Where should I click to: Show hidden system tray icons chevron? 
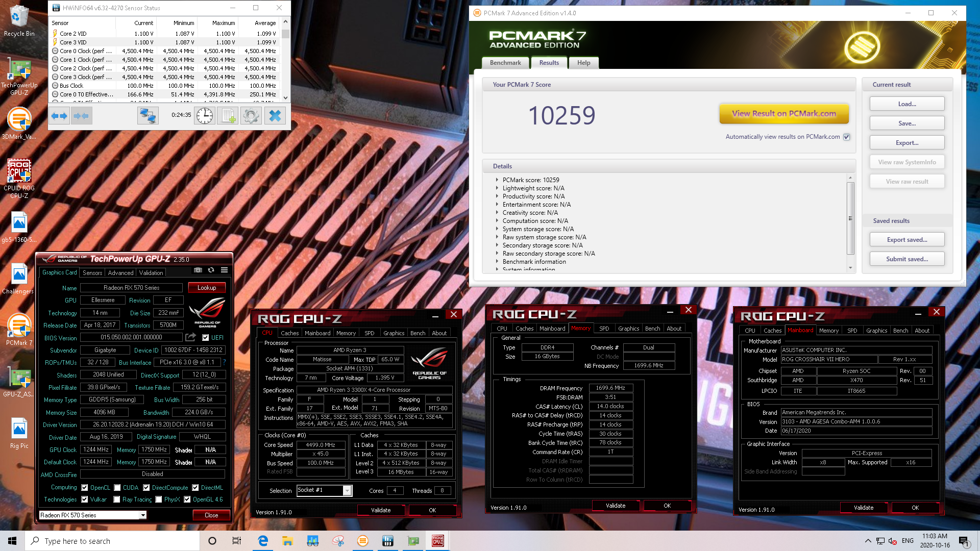click(x=868, y=541)
